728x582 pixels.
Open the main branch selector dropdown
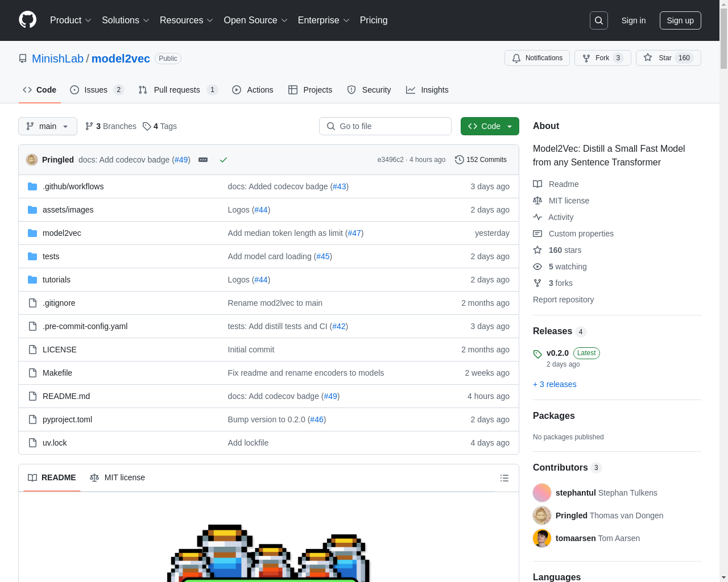pyautogui.click(x=48, y=126)
